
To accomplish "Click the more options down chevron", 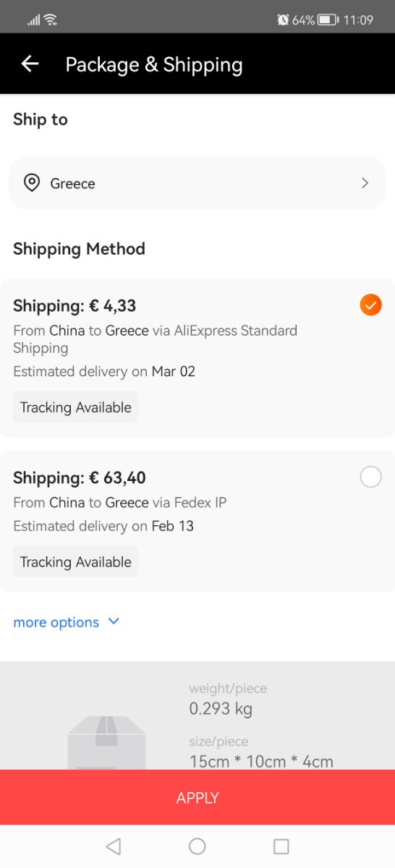I will (x=114, y=621).
